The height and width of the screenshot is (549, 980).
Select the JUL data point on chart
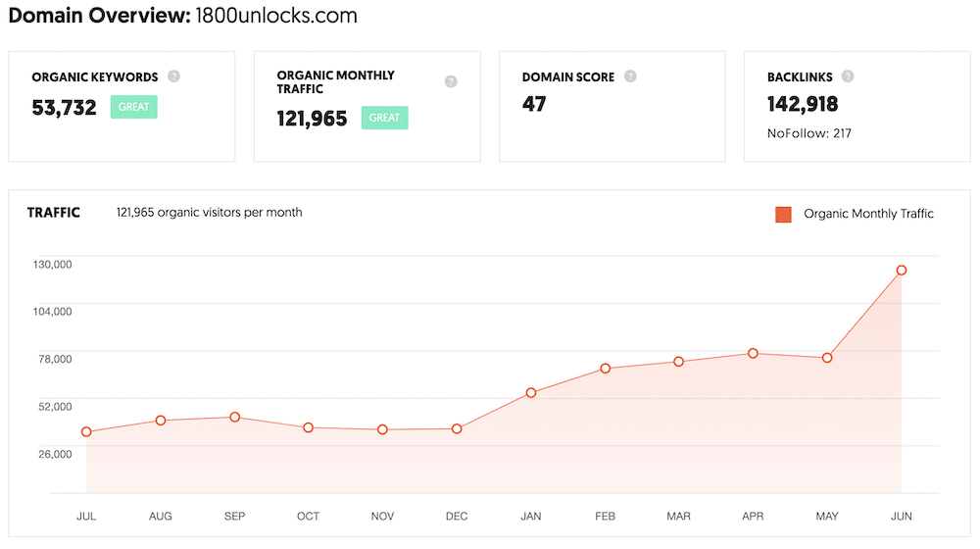pos(86,432)
